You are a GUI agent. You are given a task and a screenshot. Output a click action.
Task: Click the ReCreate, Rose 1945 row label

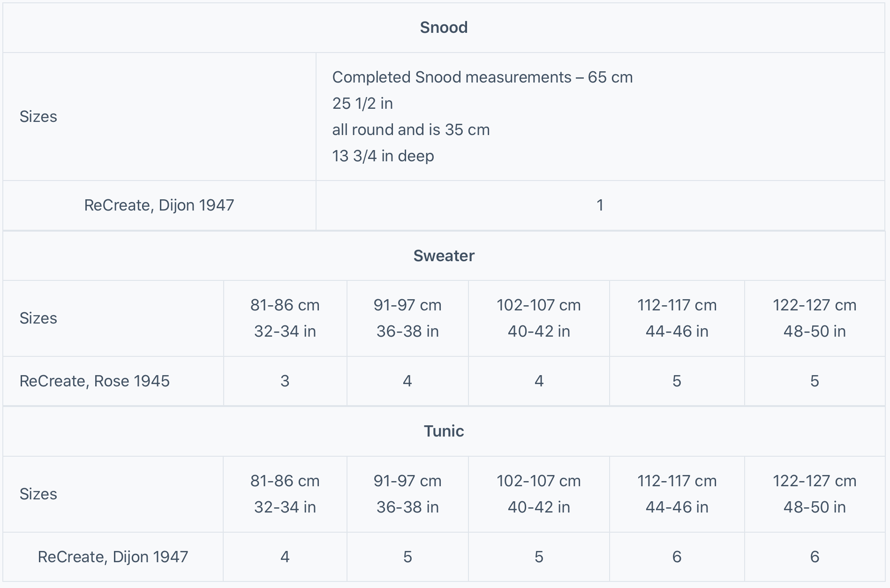95,381
